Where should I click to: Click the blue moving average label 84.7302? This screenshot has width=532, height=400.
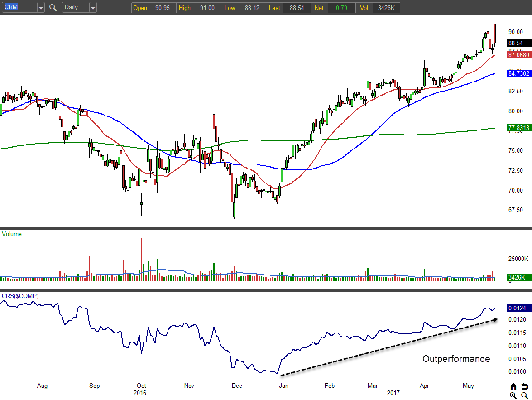519,73
